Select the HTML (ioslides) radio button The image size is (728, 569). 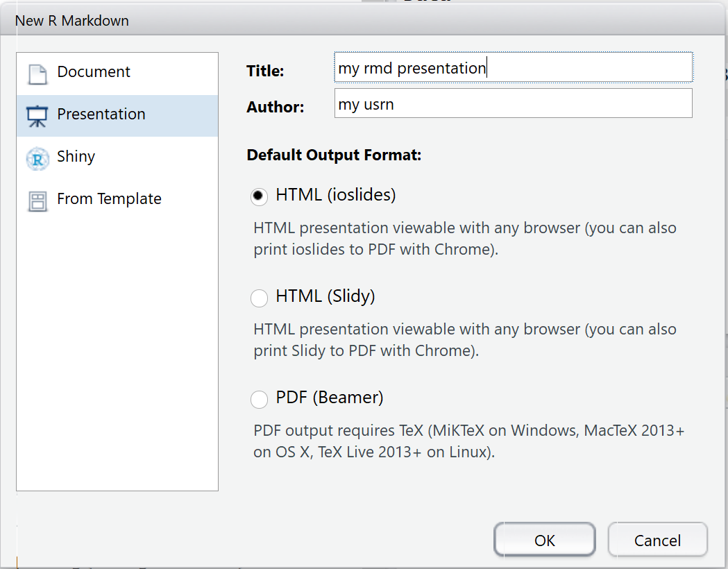coord(259,196)
